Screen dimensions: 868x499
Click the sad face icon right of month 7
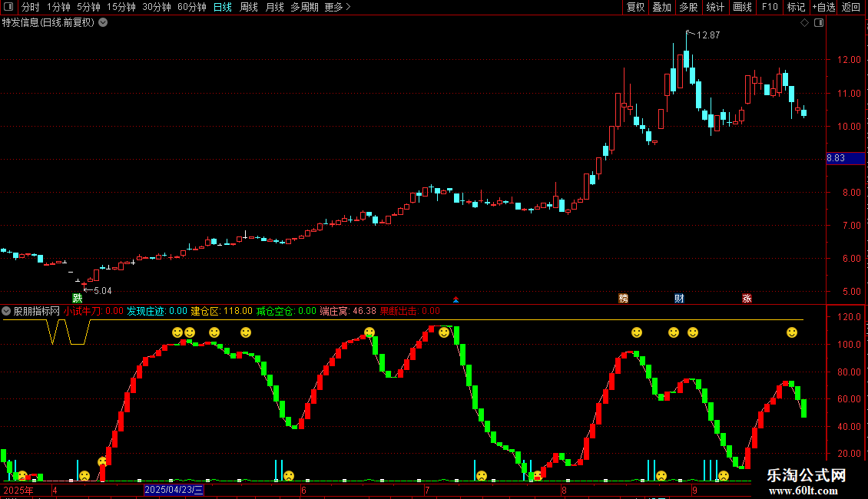click(482, 476)
